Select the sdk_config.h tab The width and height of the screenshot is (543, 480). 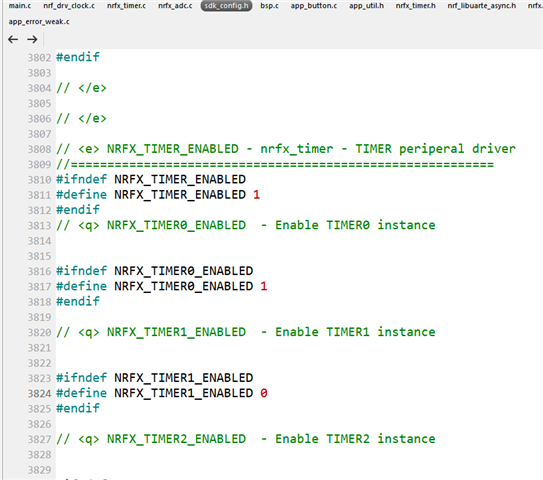pos(226,6)
